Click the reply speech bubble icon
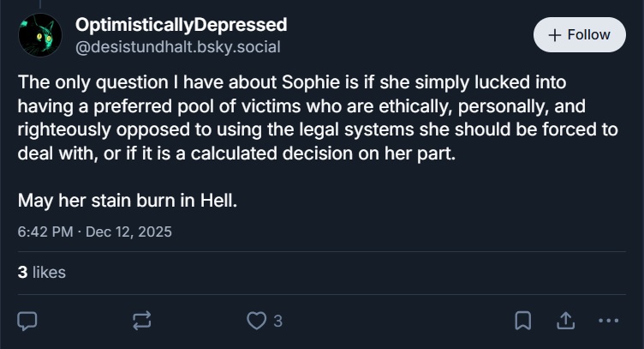Image resolution: width=644 pixels, height=349 pixels. tap(27, 321)
